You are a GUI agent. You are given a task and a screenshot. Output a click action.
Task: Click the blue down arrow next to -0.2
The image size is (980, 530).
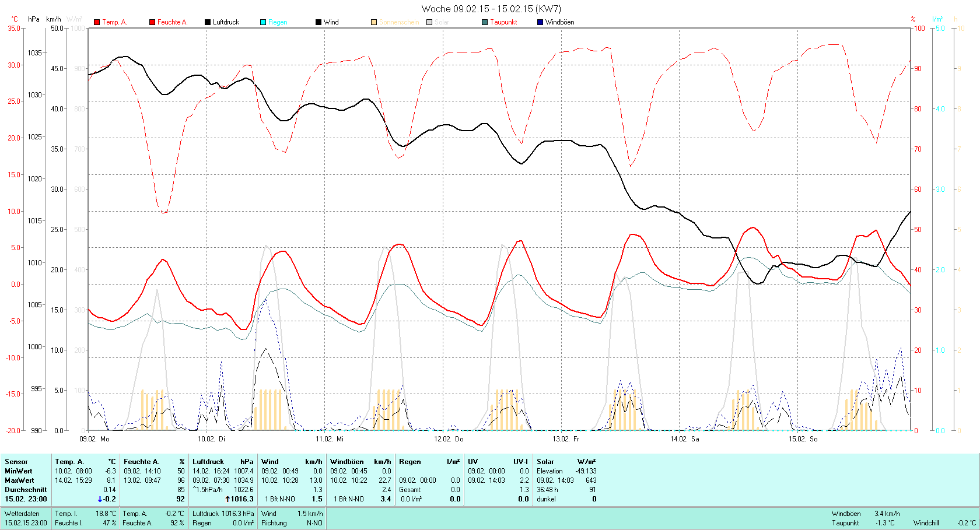click(x=100, y=499)
